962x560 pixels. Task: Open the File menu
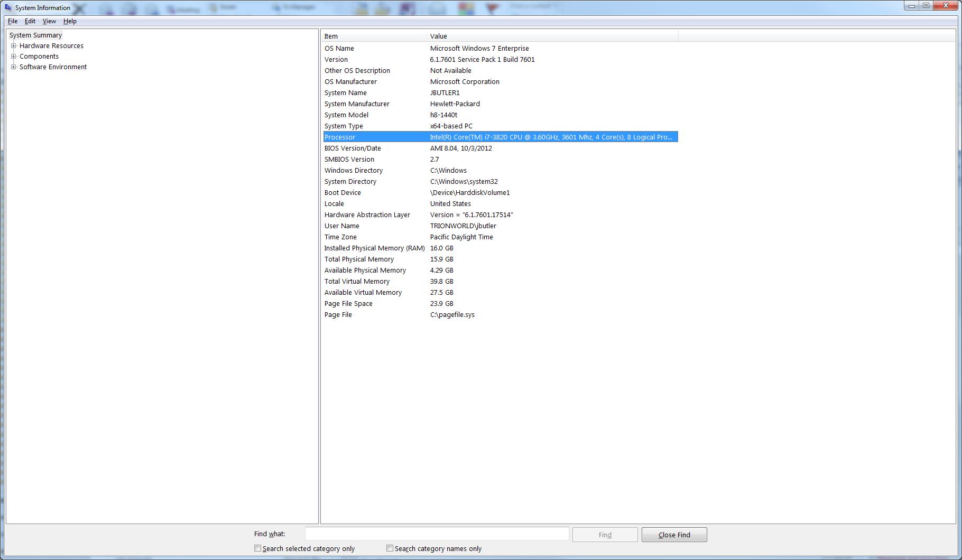point(13,21)
